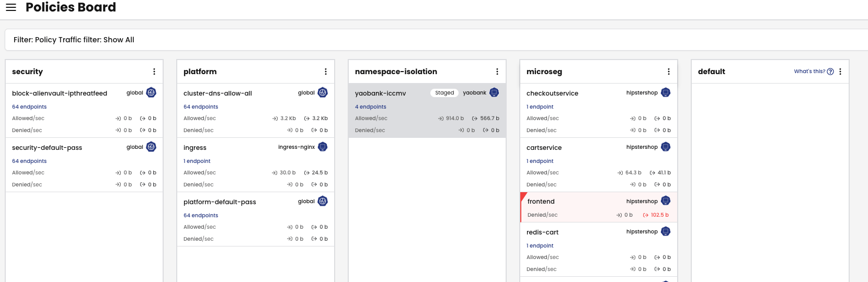Click yaobank namespace icon on yaobank-iccmv
Image resolution: width=868 pixels, height=282 pixels.
[494, 92]
